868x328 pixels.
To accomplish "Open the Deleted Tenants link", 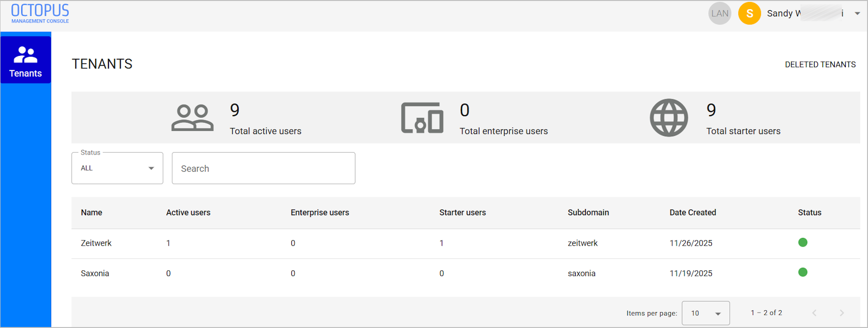I will [x=820, y=65].
